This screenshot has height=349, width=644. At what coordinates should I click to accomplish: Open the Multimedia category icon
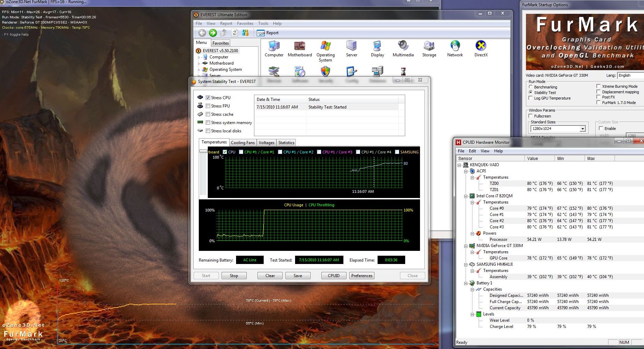coord(403,49)
